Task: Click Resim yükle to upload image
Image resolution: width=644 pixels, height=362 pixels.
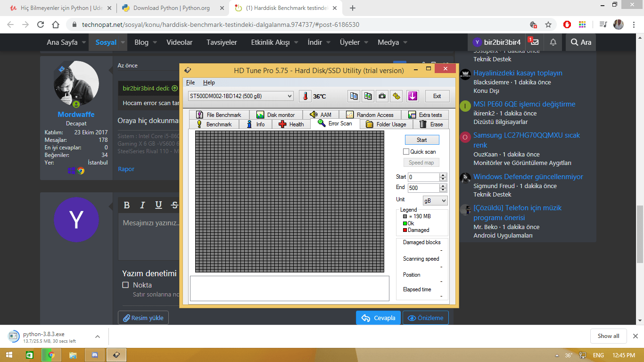Action: [143, 318]
